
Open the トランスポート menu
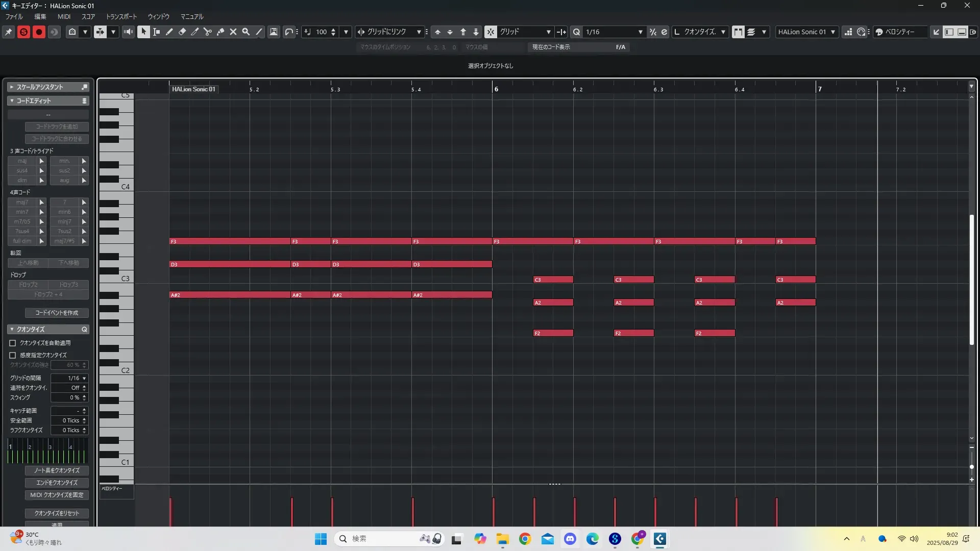coord(121,16)
